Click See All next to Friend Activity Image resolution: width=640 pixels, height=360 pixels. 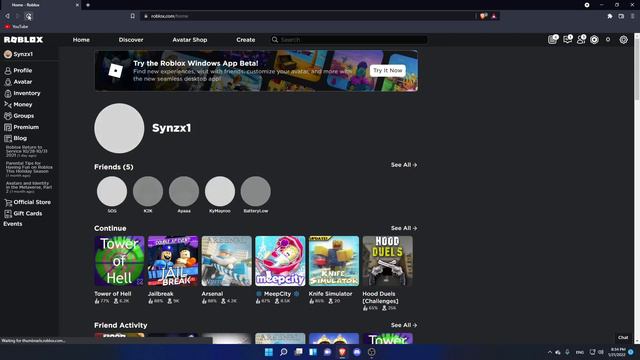(x=404, y=325)
